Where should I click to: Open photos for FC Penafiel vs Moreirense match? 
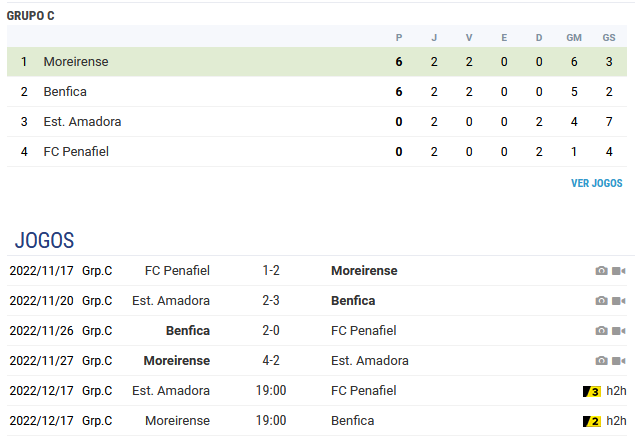click(x=601, y=271)
